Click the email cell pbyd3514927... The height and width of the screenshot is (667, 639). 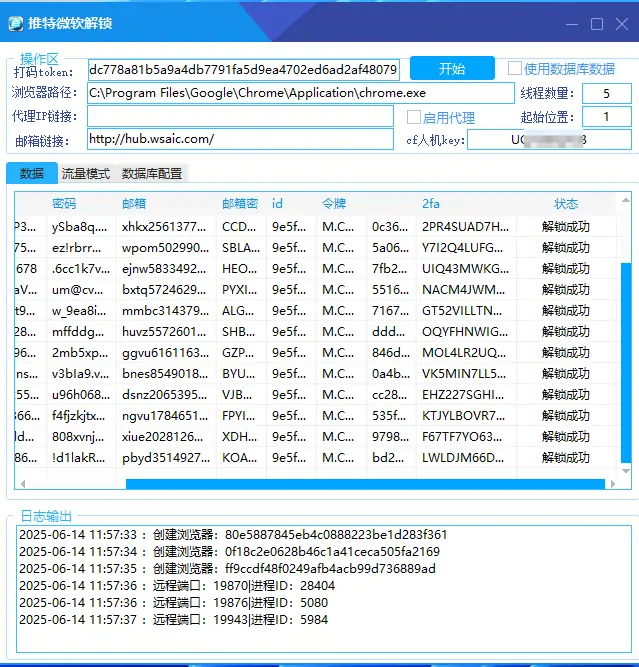[x=165, y=458]
